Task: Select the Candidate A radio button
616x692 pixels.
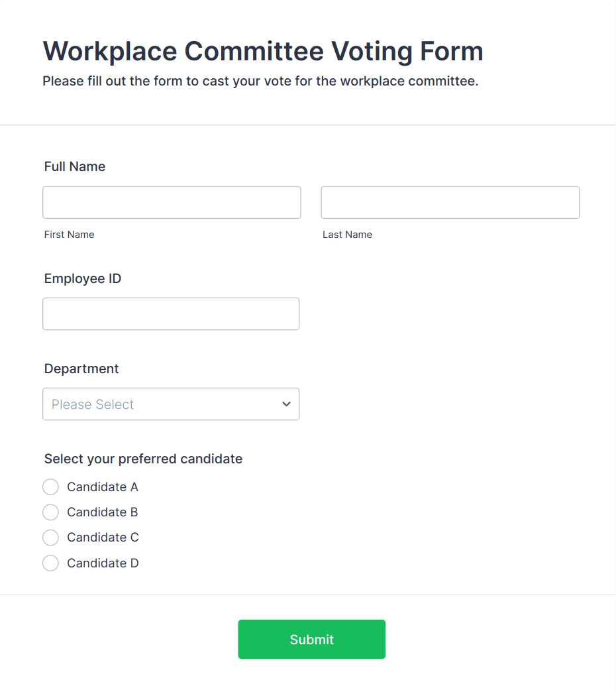Action: point(50,487)
